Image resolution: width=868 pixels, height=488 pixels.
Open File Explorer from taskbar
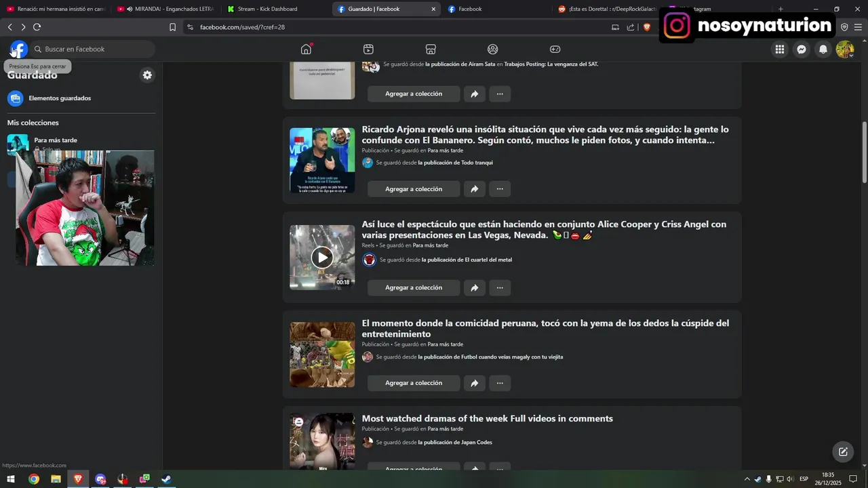[56, 479]
